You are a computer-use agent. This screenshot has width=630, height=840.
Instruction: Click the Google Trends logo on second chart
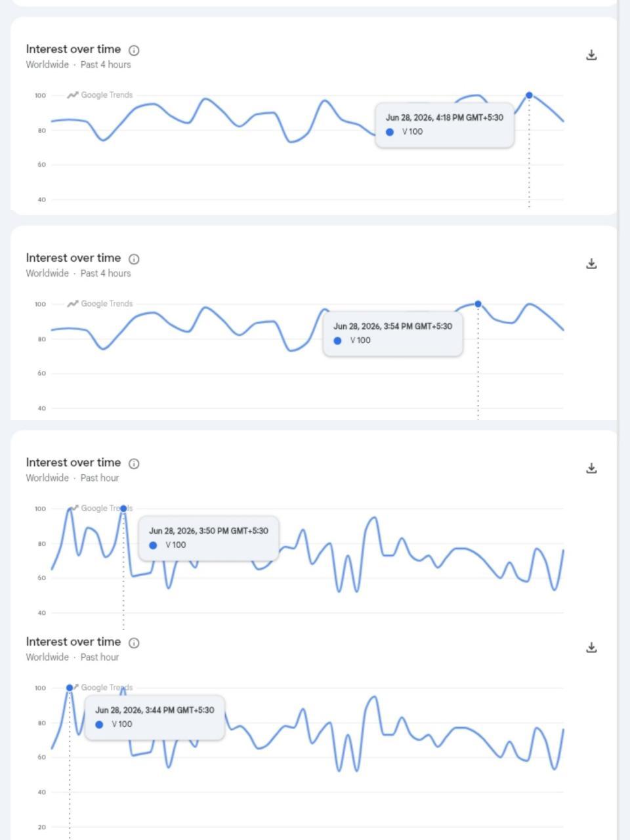[x=100, y=304]
